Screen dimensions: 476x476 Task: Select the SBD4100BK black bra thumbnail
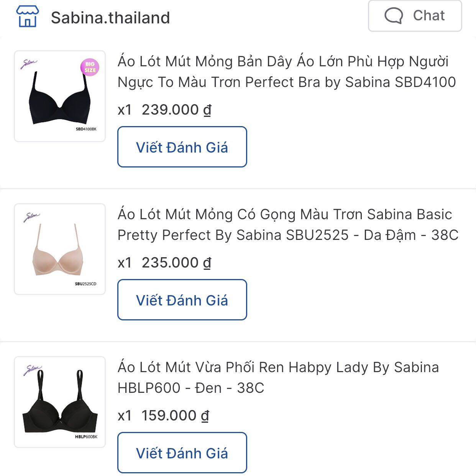[x=59, y=96]
